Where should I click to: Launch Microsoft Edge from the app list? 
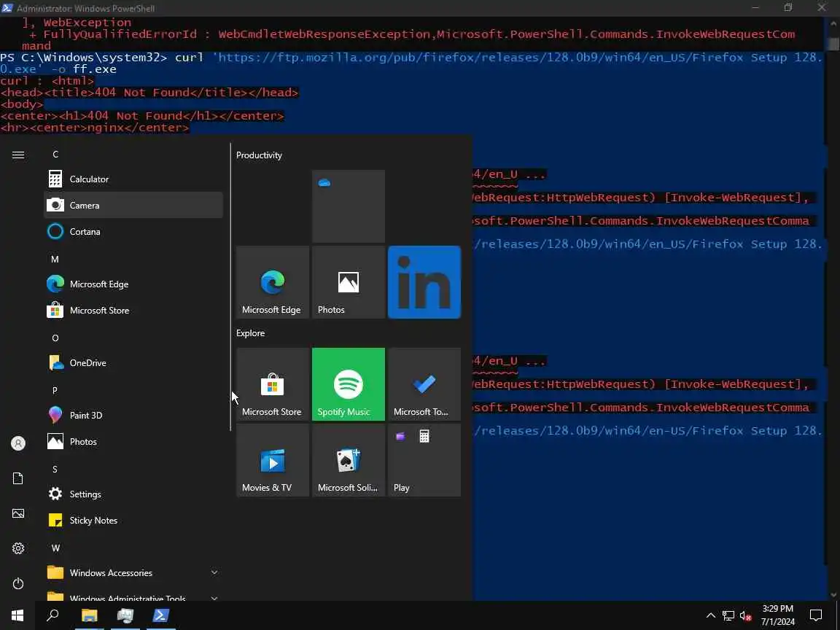click(133, 284)
